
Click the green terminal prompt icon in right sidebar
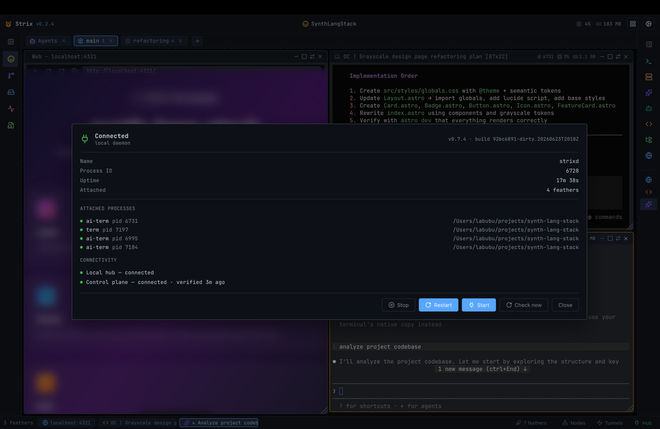pyautogui.click(x=649, y=61)
